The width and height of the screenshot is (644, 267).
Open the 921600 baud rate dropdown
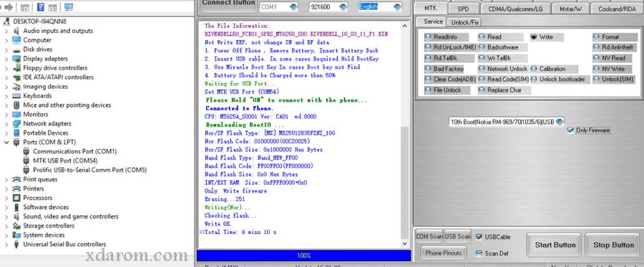point(343,7)
